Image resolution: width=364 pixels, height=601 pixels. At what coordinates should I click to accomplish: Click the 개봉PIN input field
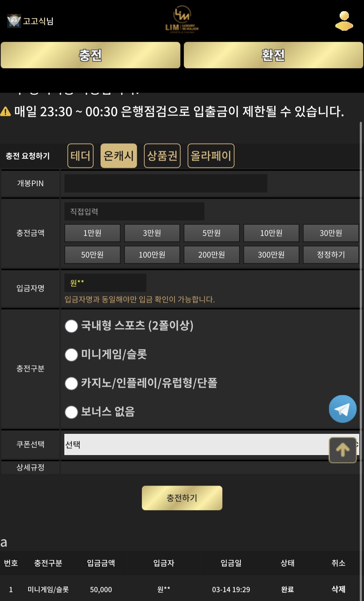(x=166, y=183)
